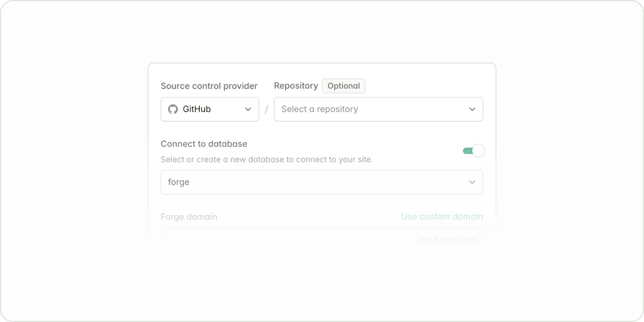Click the forge database chevron arrow
Viewport: 644px width, 322px height.
click(x=472, y=182)
